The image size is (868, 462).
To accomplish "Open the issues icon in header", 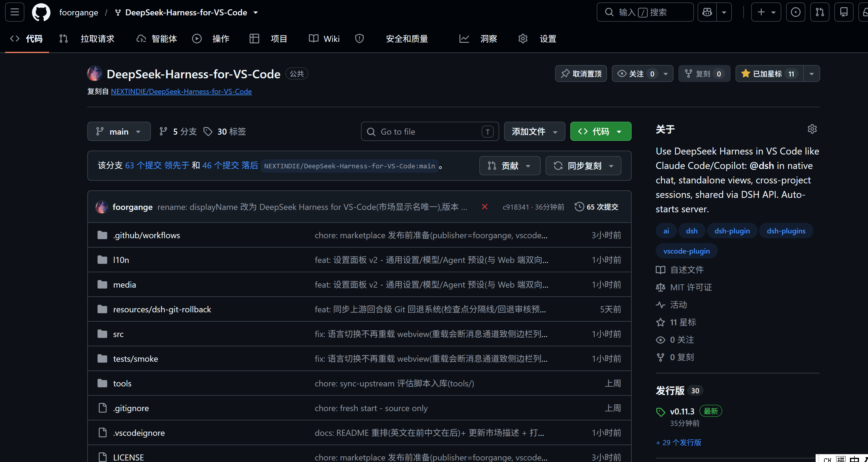I will point(795,12).
